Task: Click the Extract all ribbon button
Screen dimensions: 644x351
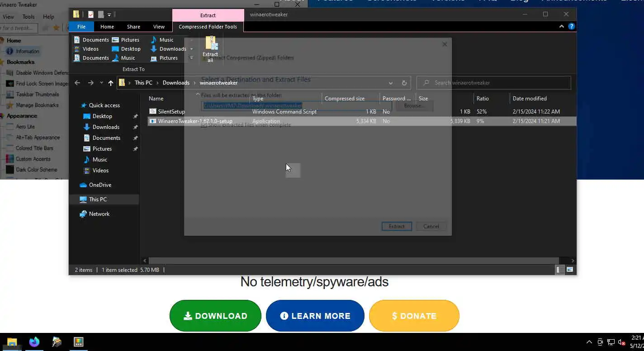Action: (210, 49)
